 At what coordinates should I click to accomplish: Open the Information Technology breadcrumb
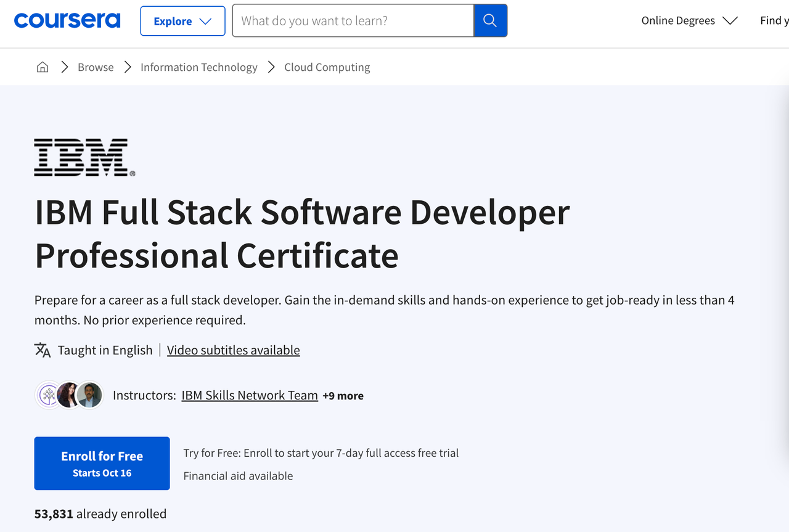[199, 67]
